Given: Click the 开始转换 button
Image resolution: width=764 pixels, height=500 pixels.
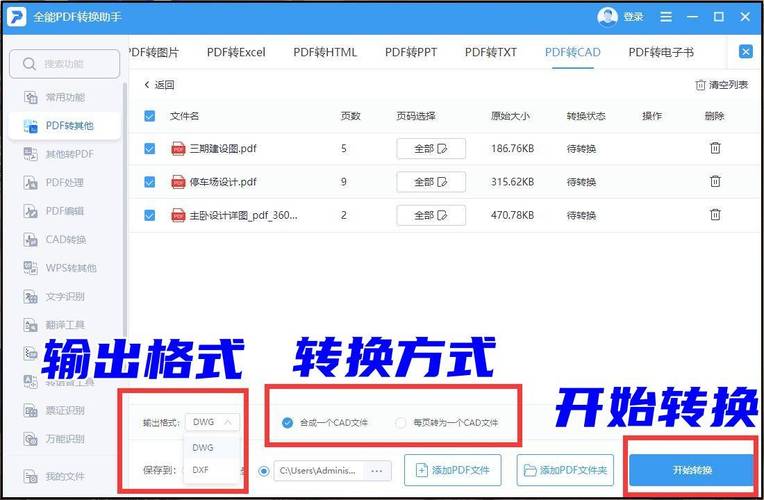Looking at the screenshot, I should click(x=691, y=470).
